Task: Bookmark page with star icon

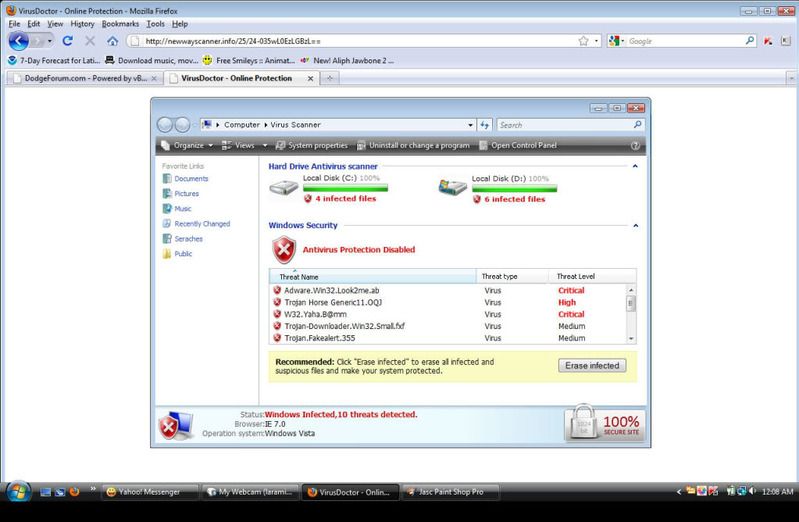Action: pos(583,41)
